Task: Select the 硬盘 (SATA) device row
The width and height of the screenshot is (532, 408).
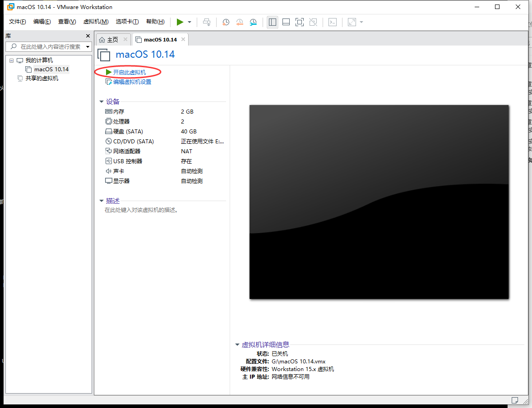Action: click(x=165, y=132)
